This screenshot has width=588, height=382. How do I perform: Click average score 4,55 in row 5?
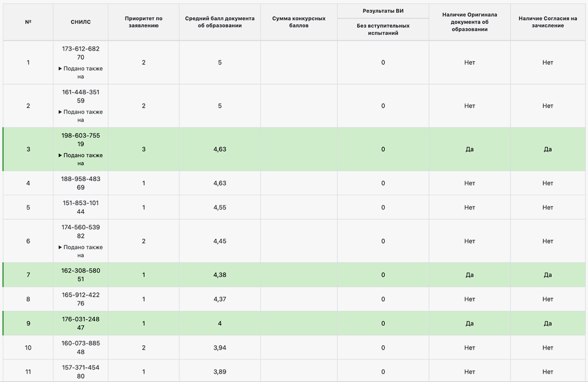click(x=220, y=207)
